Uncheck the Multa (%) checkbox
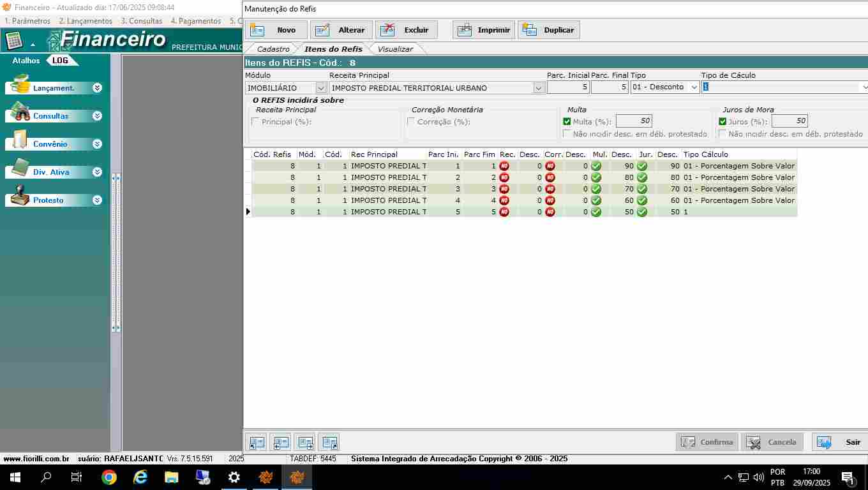Viewport: 868px width, 490px height. tap(567, 122)
